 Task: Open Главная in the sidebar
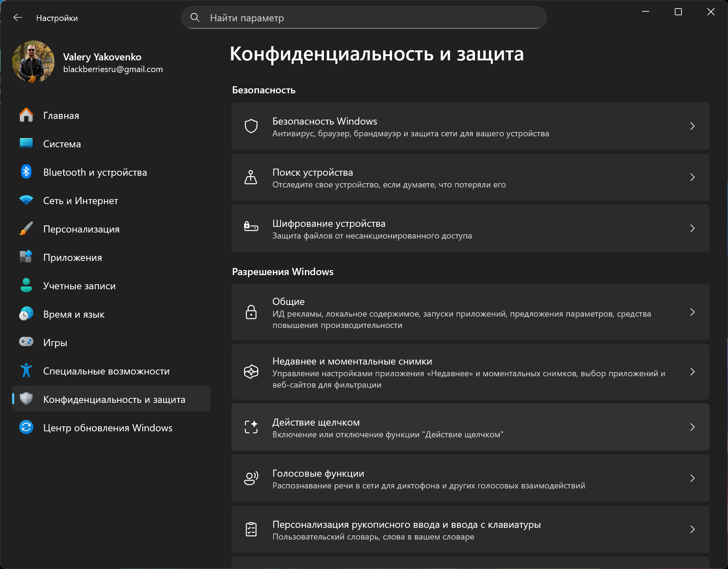[111, 115]
